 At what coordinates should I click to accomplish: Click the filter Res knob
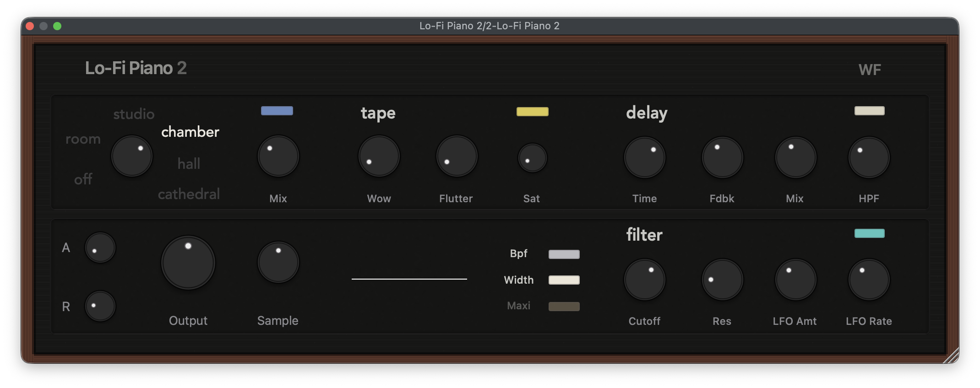tap(723, 280)
